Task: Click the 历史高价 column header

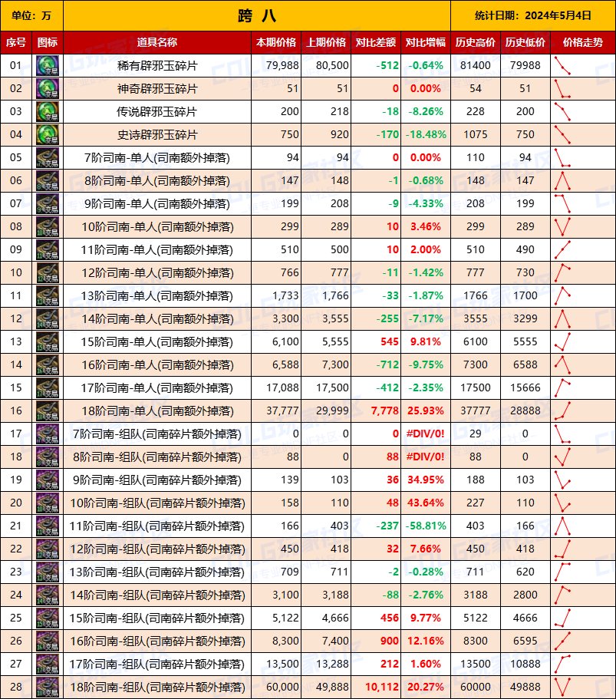Action: 475,42
